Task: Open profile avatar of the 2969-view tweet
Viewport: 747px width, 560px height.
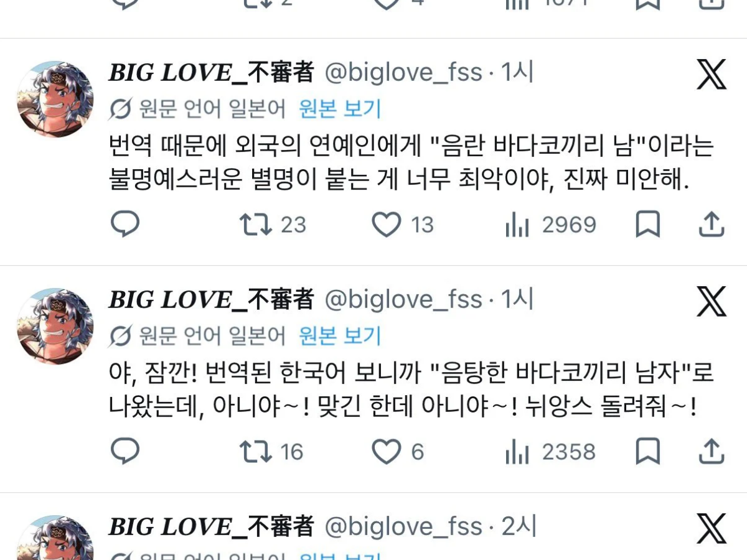Action: pos(55,99)
